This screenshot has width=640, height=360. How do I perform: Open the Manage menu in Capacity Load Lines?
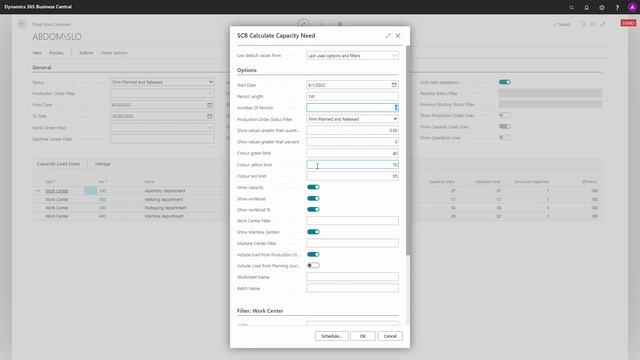coord(103,164)
